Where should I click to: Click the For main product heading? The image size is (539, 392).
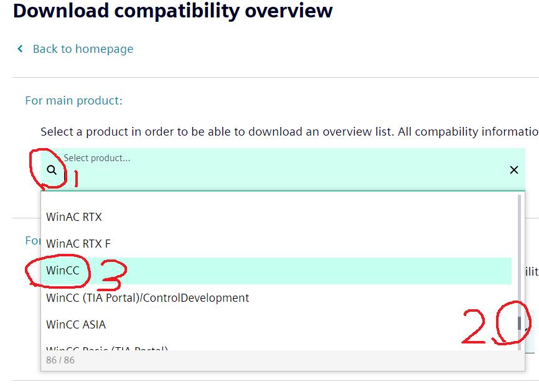73,101
